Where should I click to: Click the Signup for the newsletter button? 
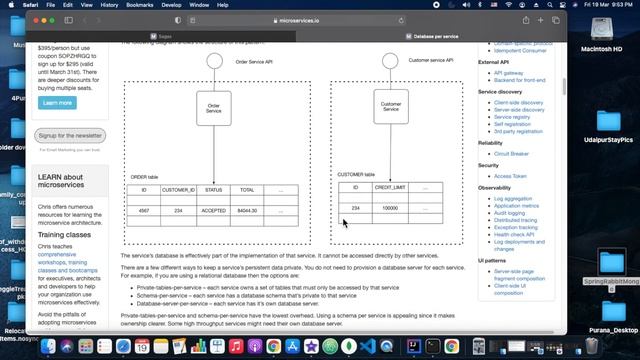point(70,136)
